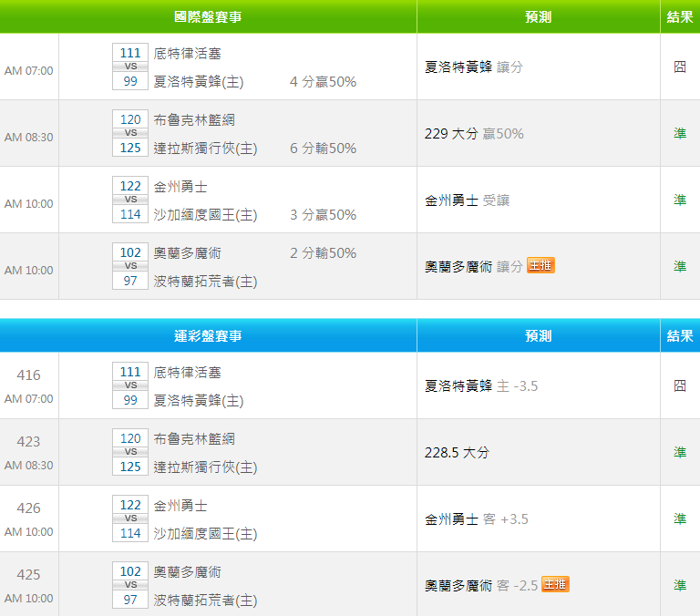Screen dimensions: 700x616
Task: Click the score 122 in game 426 row
Action: 130,505
